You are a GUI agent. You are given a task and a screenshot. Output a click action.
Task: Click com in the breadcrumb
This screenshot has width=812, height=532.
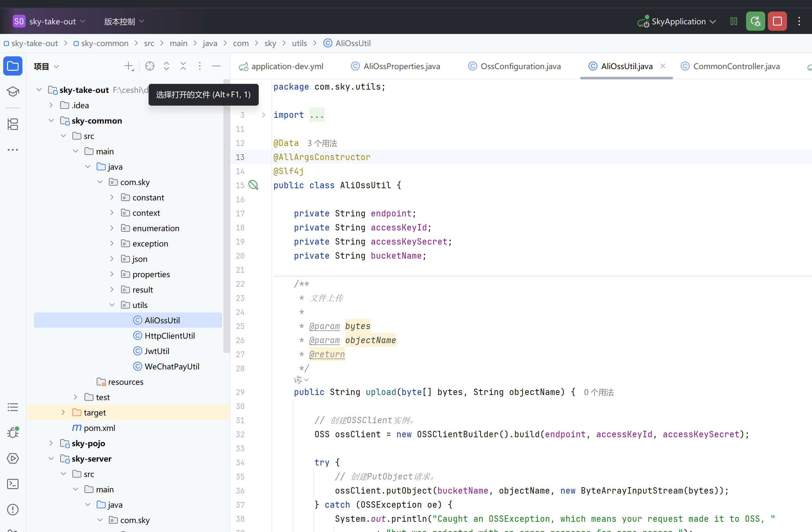(x=240, y=43)
